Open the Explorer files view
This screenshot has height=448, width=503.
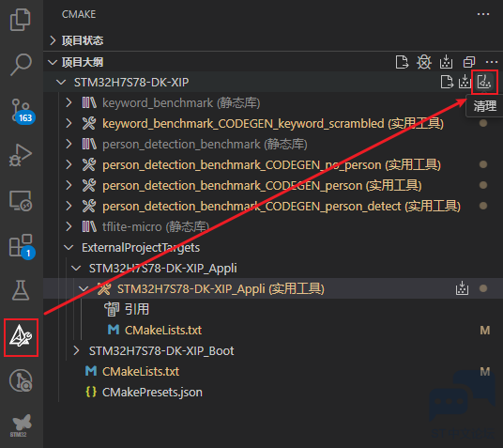(x=21, y=20)
